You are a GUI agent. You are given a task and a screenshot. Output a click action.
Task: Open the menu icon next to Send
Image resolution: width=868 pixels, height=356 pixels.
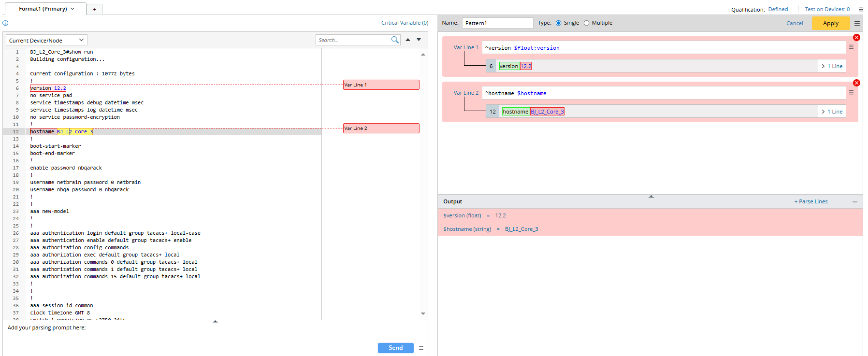(x=421, y=348)
